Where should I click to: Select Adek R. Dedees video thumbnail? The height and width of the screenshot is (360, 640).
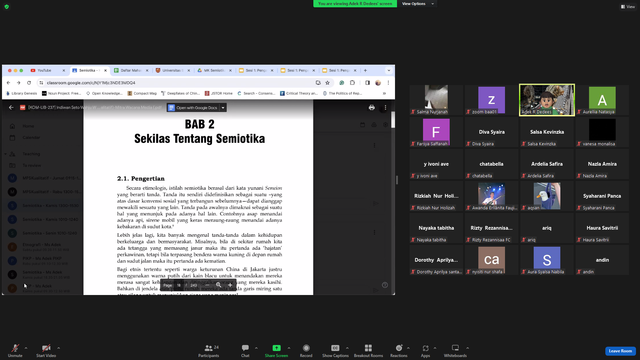[547, 100]
